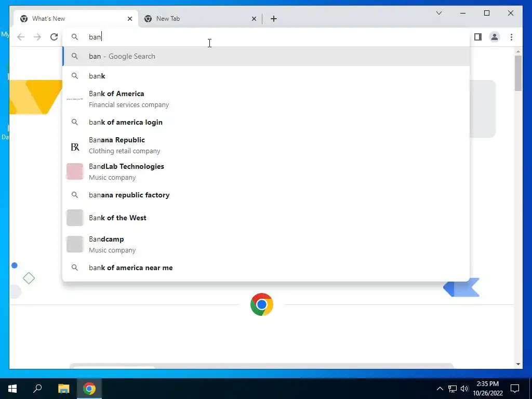This screenshot has width=532, height=399.
Task: Click the Chrome taskbar icon
Action: [89, 389]
